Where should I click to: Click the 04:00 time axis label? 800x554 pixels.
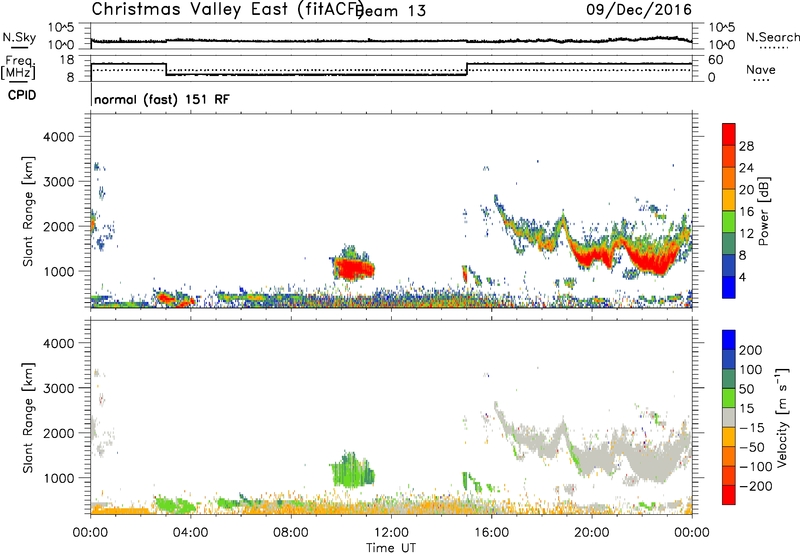(190, 533)
